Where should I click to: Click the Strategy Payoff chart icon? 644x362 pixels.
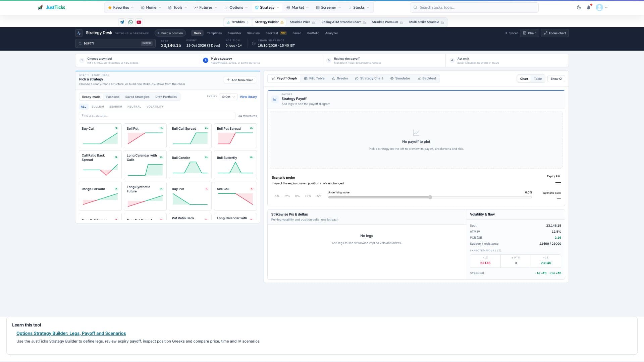click(275, 99)
